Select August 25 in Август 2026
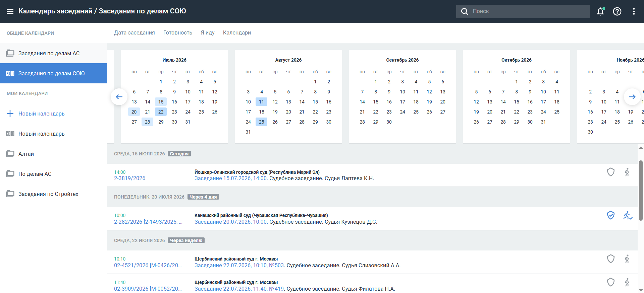644x293 pixels. pyautogui.click(x=262, y=122)
